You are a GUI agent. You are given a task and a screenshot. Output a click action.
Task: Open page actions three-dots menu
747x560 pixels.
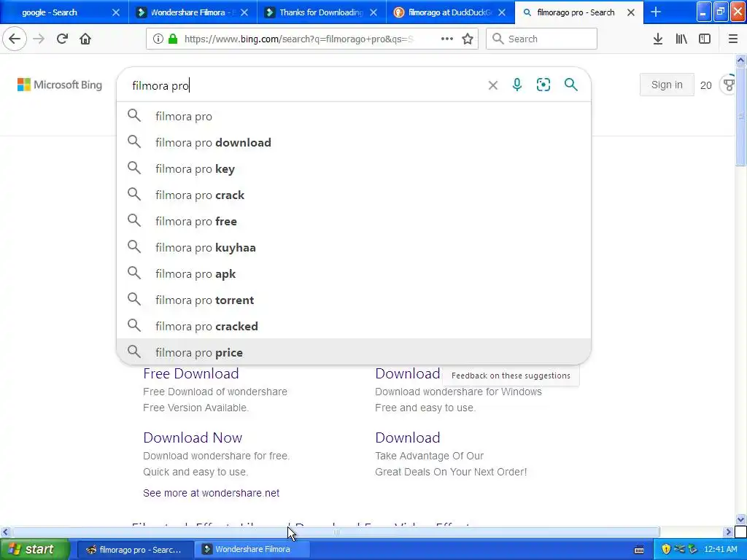[x=447, y=39]
